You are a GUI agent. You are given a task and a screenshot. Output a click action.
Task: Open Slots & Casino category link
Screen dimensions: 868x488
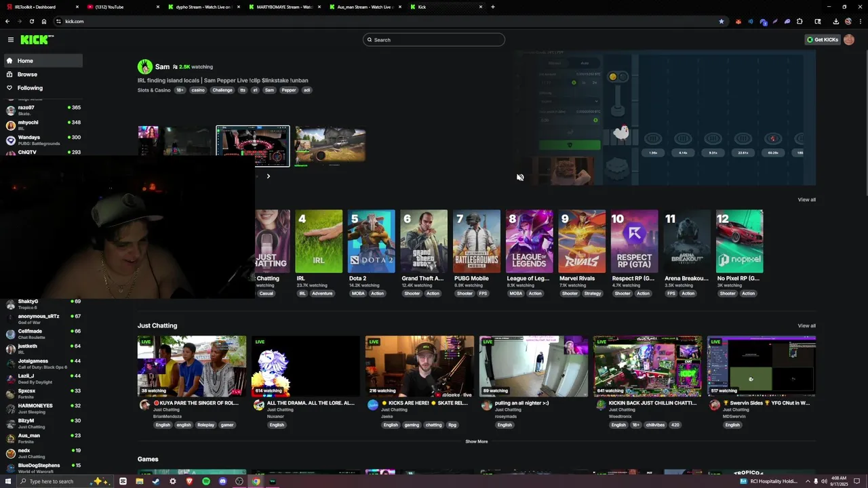tap(154, 90)
